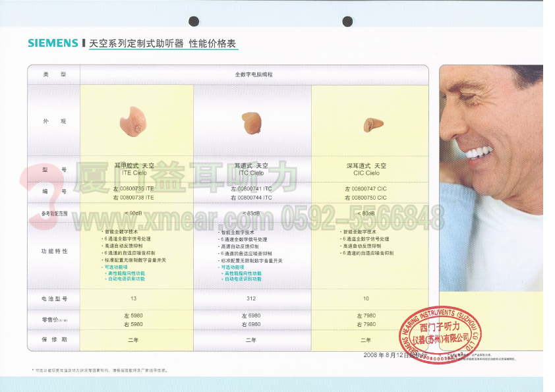Select price 右 5980

(133, 324)
